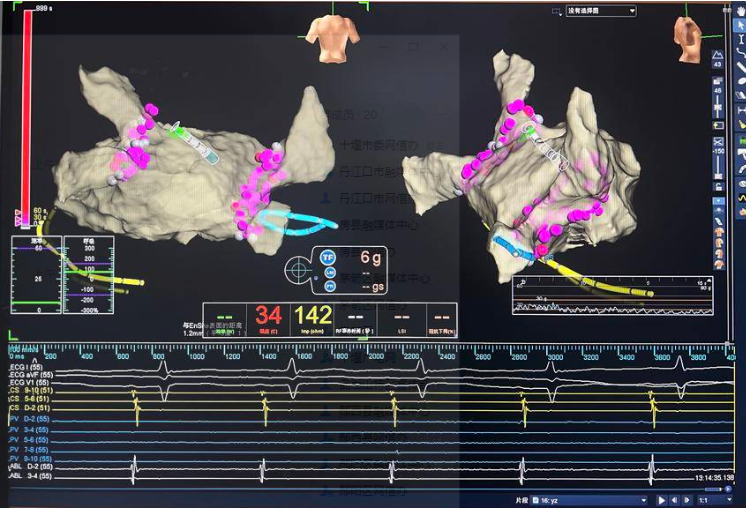The width and height of the screenshot is (746, 509).
Task: Click the temperature reading 34
Action: coord(267,317)
